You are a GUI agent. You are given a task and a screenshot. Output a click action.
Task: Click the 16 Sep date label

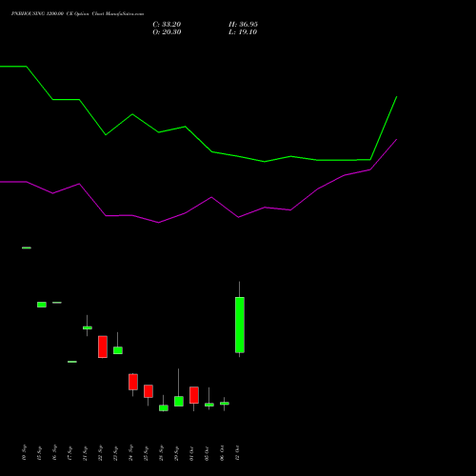[55, 453]
